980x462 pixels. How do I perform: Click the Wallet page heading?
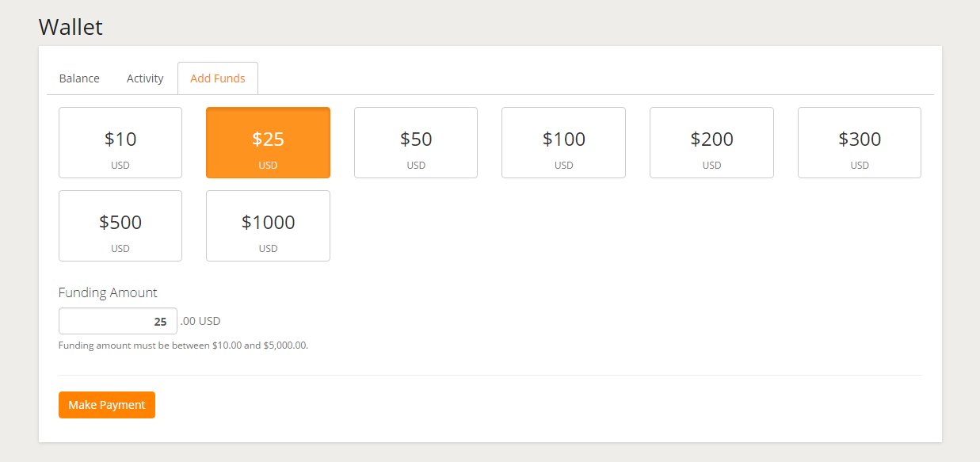71,27
